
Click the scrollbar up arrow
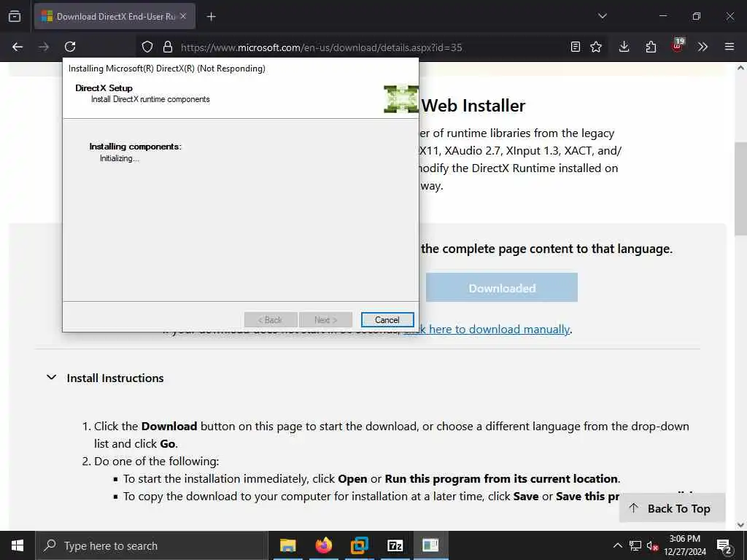[x=740, y=68]
